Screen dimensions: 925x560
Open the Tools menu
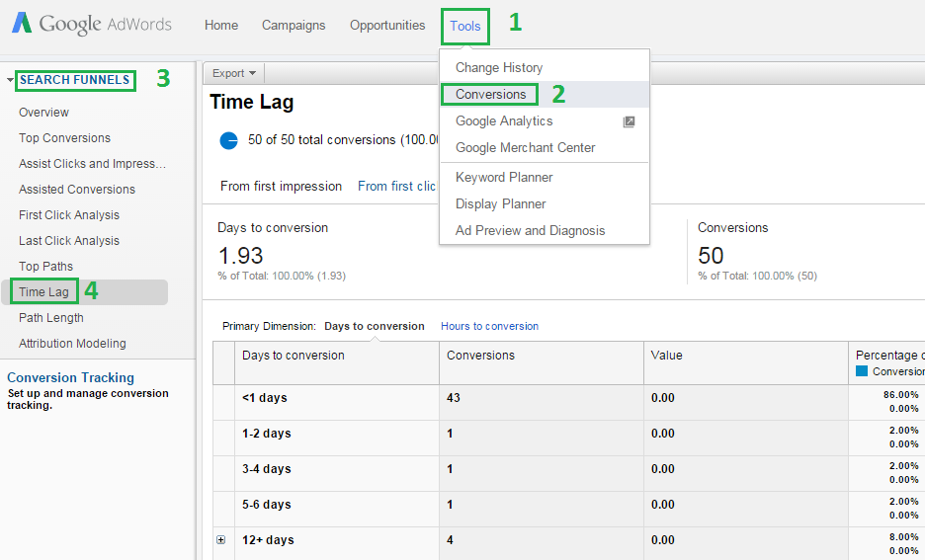click(x=465, y=26)
